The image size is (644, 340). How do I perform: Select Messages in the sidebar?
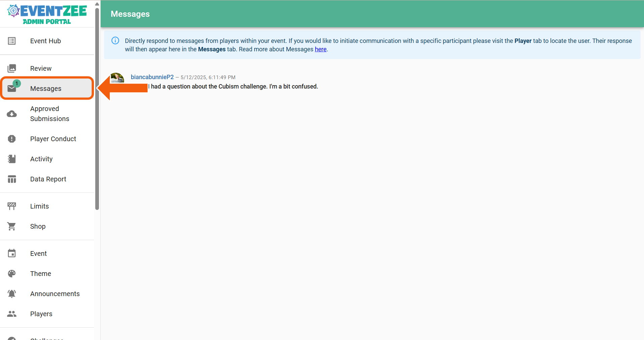tap(47, 89)
